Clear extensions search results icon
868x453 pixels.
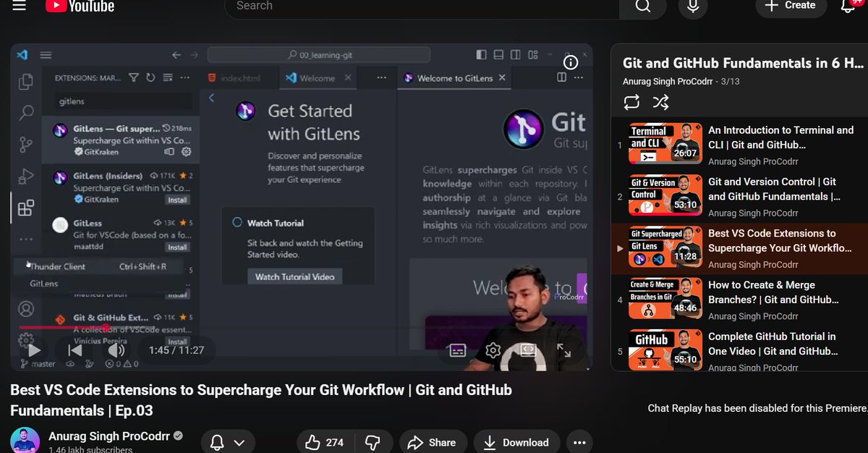pyautogui.click(x=168, y=77)
